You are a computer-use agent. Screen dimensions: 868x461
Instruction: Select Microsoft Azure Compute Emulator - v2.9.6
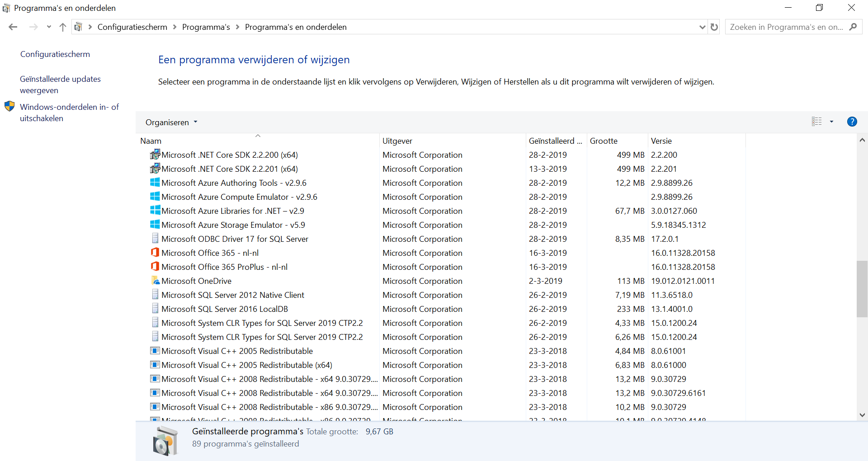pos(239,197)
